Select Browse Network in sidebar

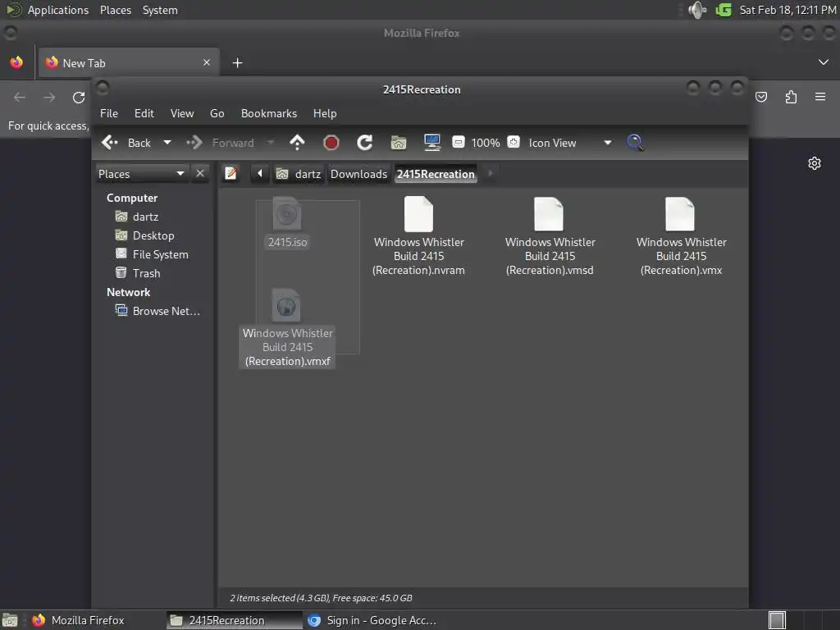click(x=157, y=311)
